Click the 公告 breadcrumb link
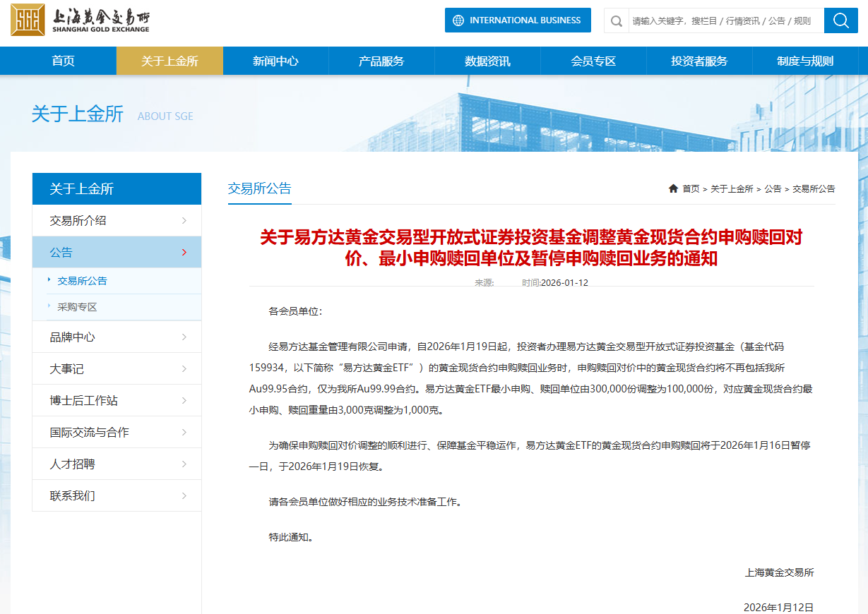The image size is (868, 614). 772,188
